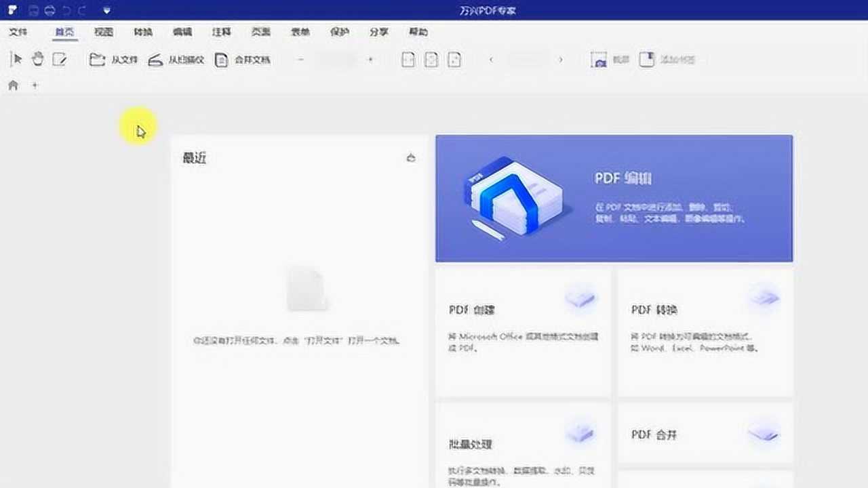
Task: Create a PDF via 从文件
Action: (114, 60)
